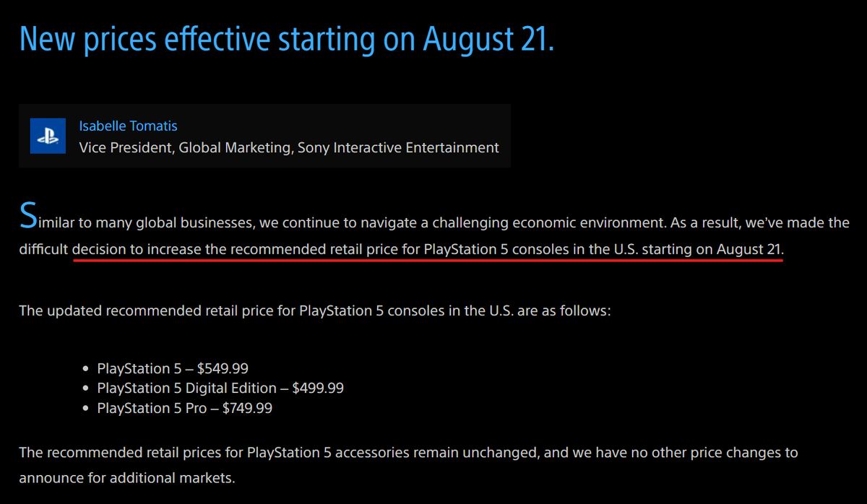Image resolution: width=867 pixels, height=504 pixels.
Task: Click the $499.99 price text
Action: click(x=318, y=388)
